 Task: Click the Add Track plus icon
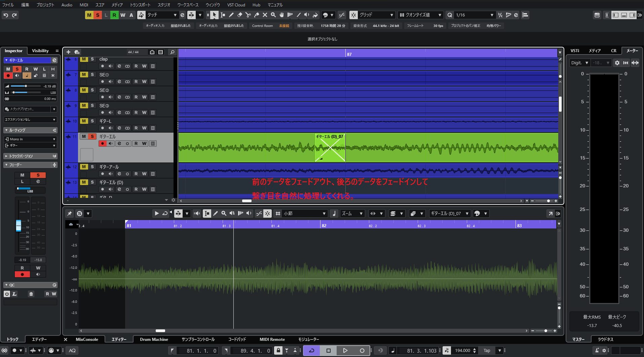pos(68,52)
